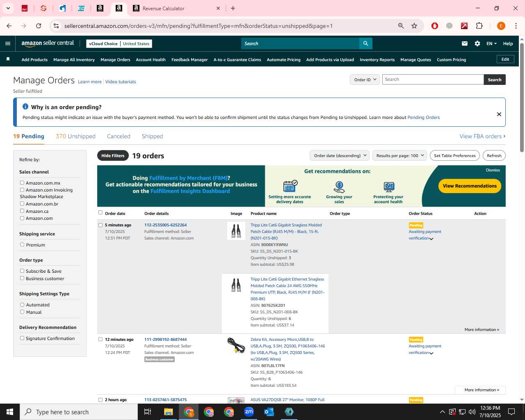Open Feedback Manager in nav bar
This screenshot has width=525, height=420.
189,59
